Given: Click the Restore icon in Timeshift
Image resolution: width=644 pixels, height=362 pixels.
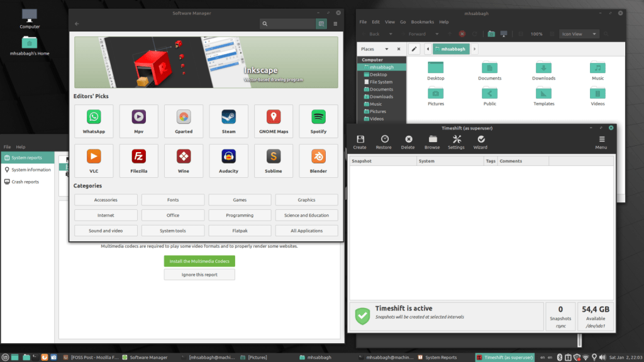Looking at the screenshot, I should coord(384,142).
